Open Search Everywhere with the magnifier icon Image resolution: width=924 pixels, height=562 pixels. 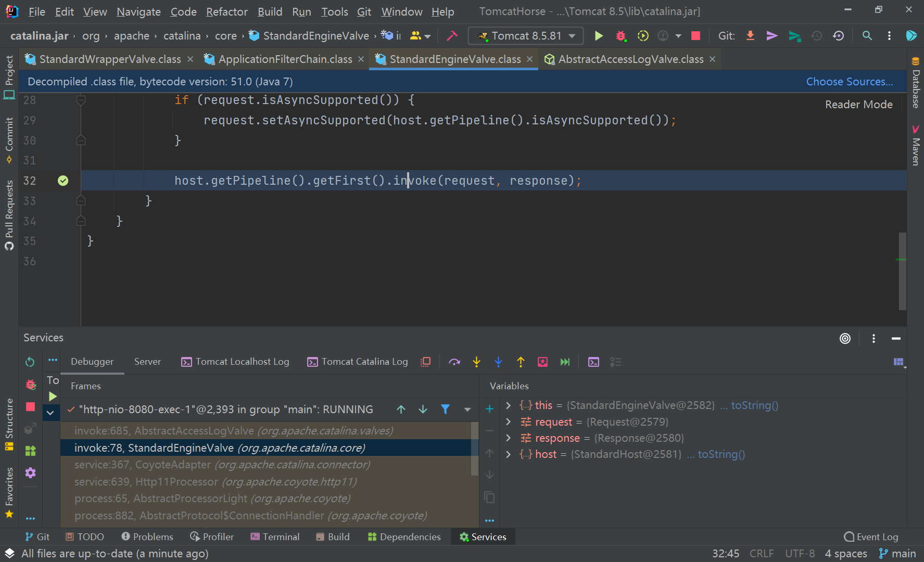pyautogui.click(x=867, y=35)
